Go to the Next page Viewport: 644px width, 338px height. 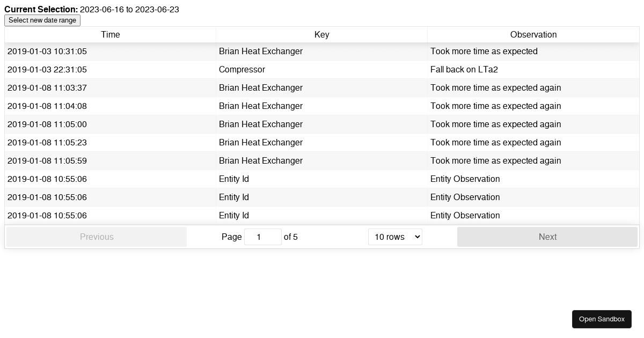pyautogui.click(x=547, y=237)
